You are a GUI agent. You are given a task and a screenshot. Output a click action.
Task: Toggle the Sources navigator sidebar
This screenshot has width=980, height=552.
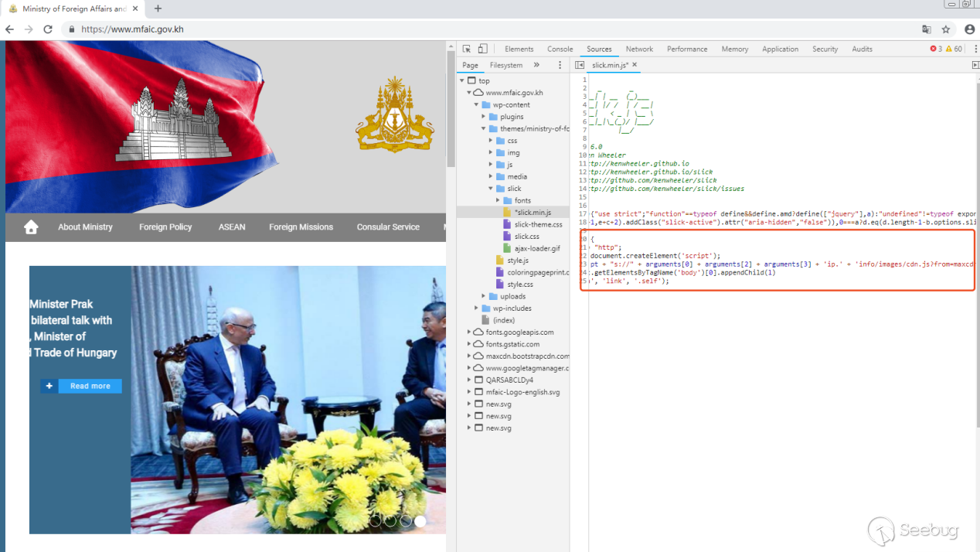coord(580,65)
